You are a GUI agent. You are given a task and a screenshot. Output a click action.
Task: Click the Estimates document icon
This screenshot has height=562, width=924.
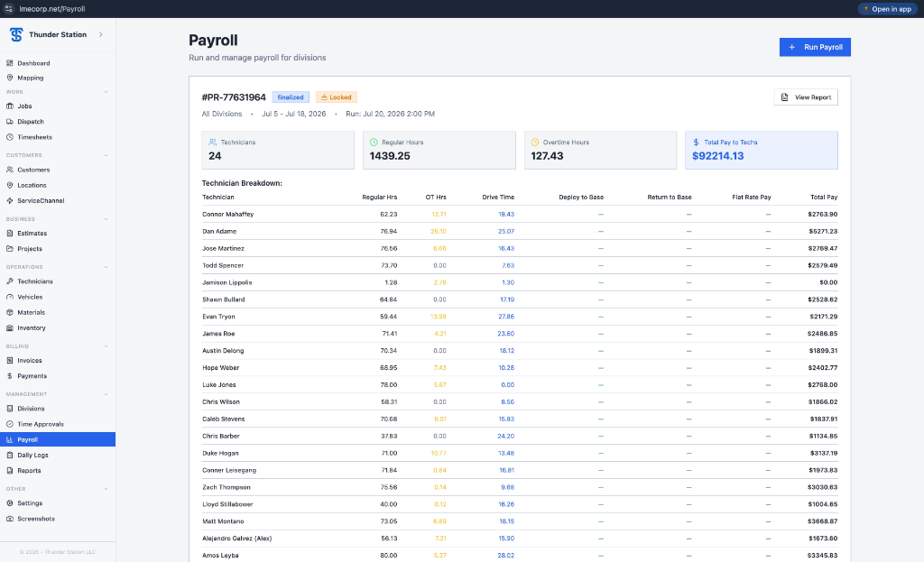point(9,234)
